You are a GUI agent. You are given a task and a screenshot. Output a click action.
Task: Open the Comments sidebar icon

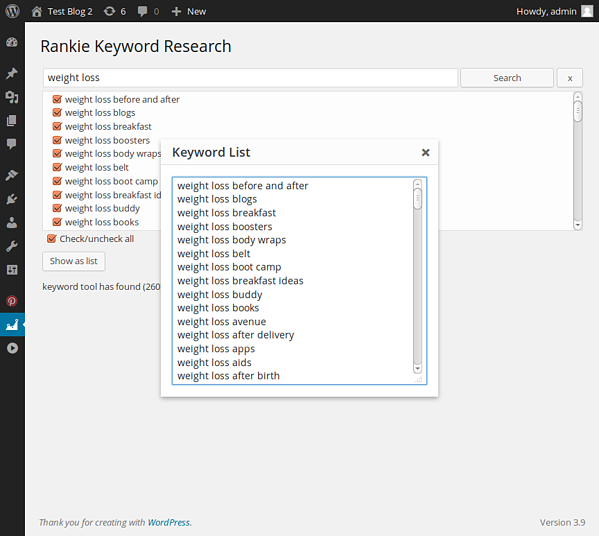(12, 144)
